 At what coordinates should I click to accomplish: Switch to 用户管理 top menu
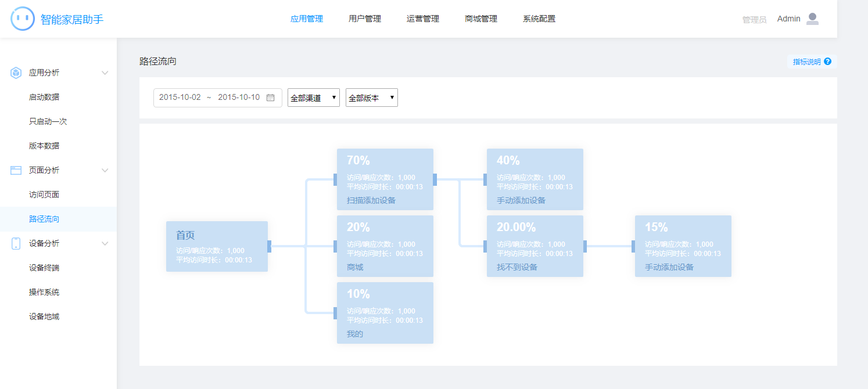point(365,19)
